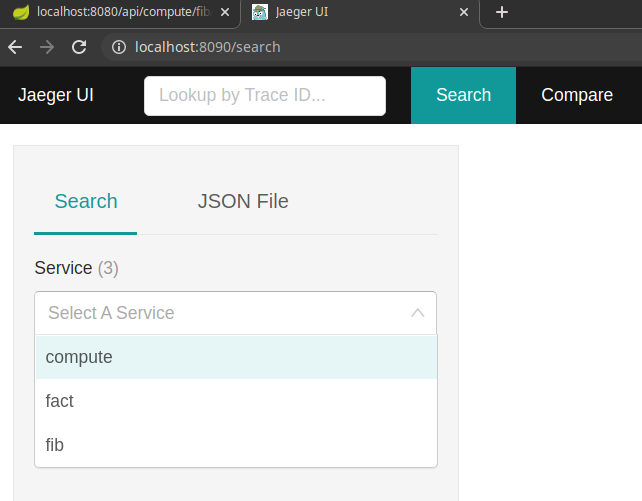Select the fib service option
This screenshot has width=642, height=501.
55,445
